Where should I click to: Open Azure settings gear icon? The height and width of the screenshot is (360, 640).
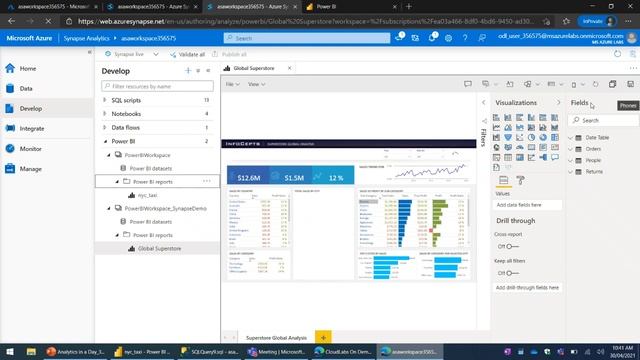(448, 38)
